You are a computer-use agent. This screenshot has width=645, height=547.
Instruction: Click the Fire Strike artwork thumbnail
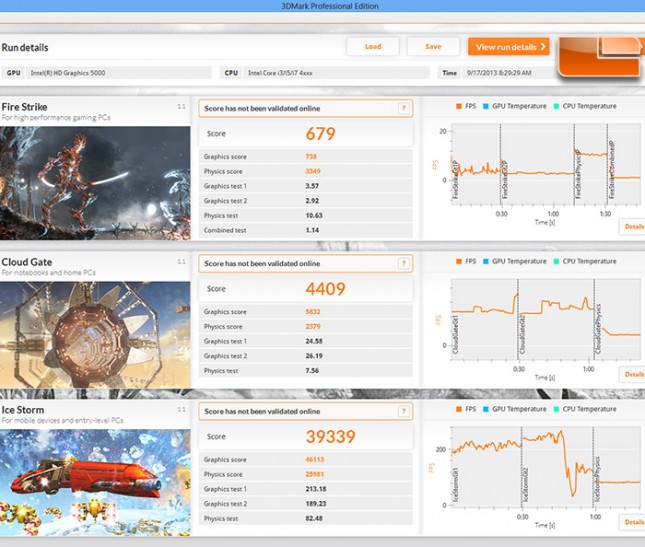[x=95, y=183]
